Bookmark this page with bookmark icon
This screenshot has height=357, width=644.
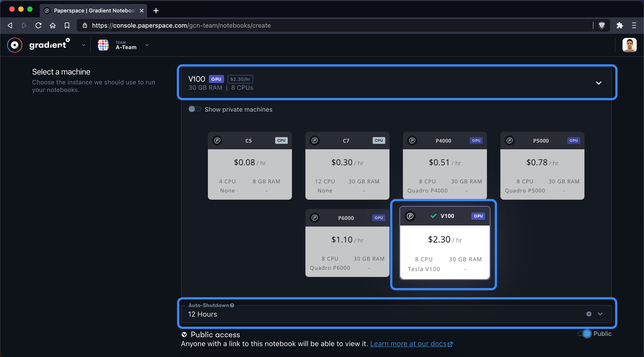point(67,25)
